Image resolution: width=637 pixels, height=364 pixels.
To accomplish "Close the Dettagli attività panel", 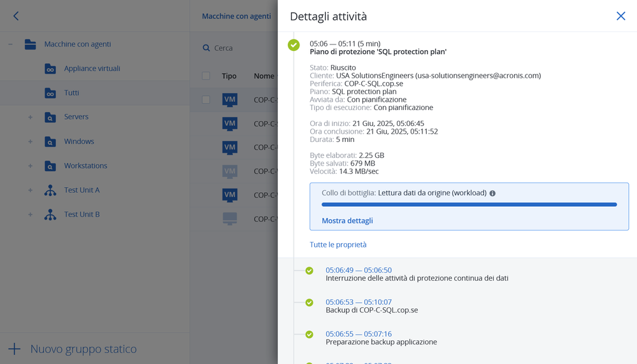I will point(620,16).
